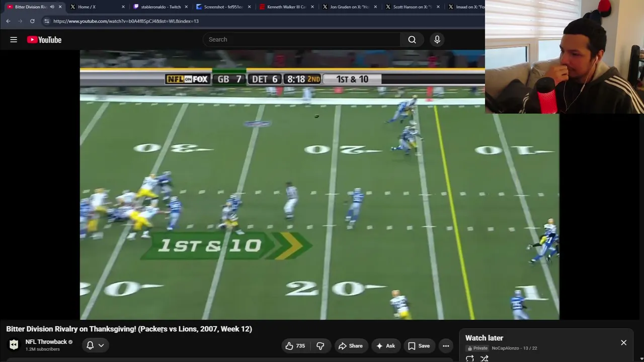Close the Bitter Division Rivalry tab
644x362 pixels.
[60, 7]
